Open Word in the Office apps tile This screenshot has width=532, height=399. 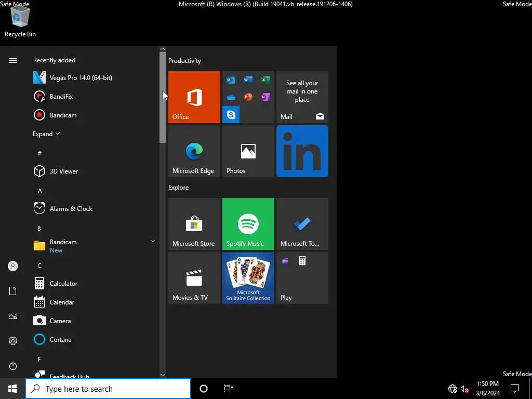(x=248, y=79)
